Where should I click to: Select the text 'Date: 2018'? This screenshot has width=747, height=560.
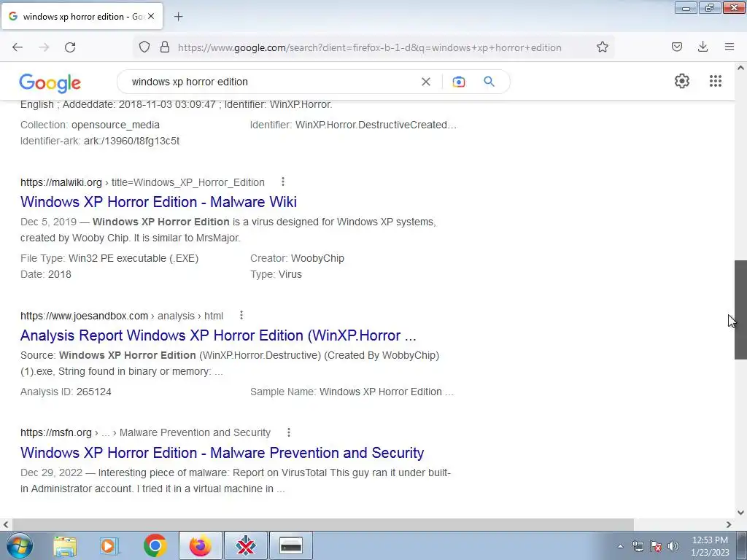[x=46, y=274]
